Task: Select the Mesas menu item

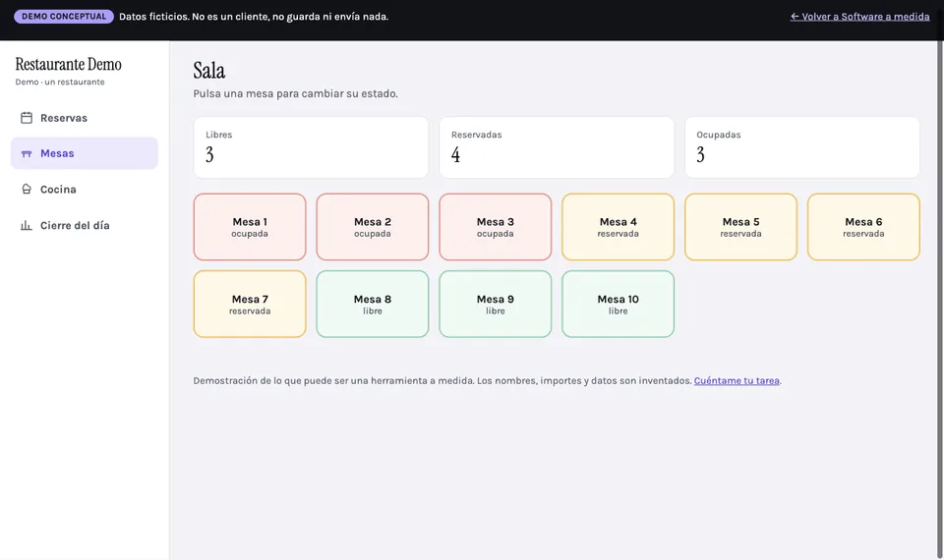Action: coord(85,153)
